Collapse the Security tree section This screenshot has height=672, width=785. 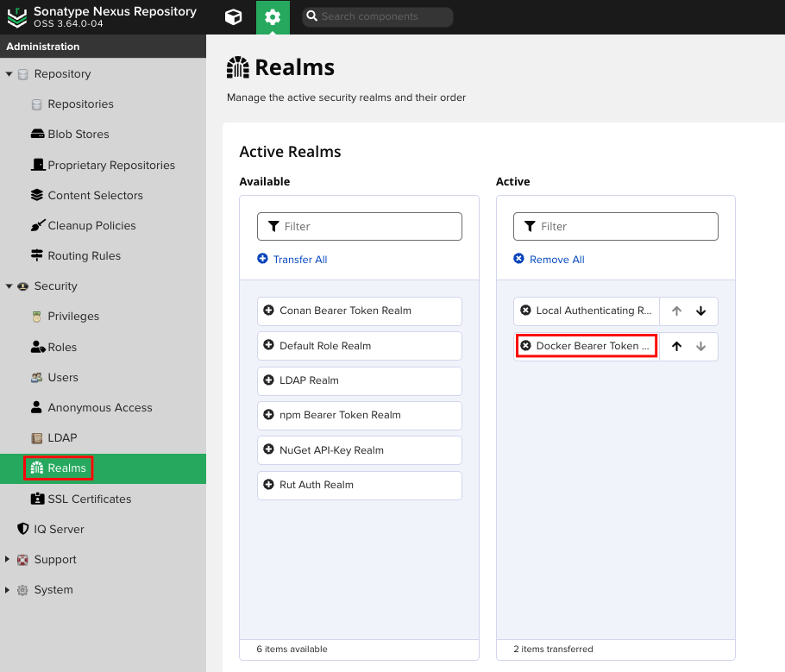pos(9,286)
